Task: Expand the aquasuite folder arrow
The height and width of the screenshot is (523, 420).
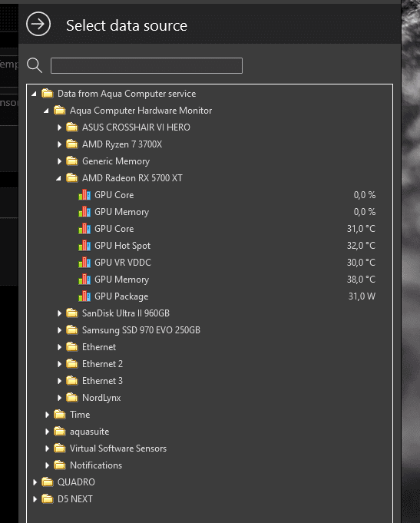Action: pyautogui.click(x=47, y=432)
